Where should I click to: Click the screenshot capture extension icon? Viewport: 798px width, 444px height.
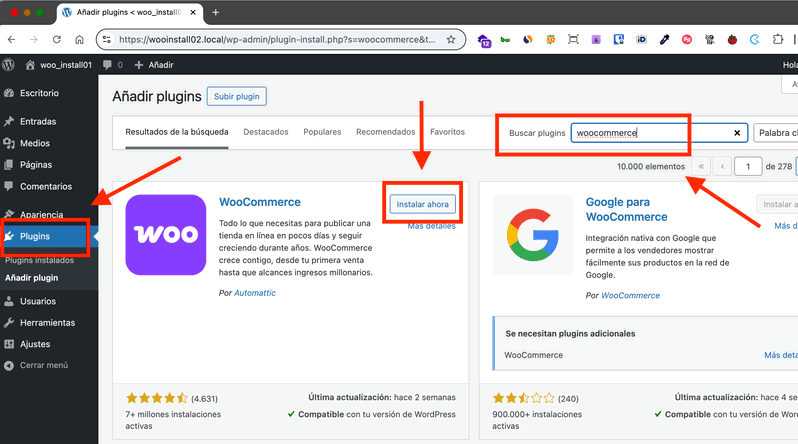coord(573,39)
